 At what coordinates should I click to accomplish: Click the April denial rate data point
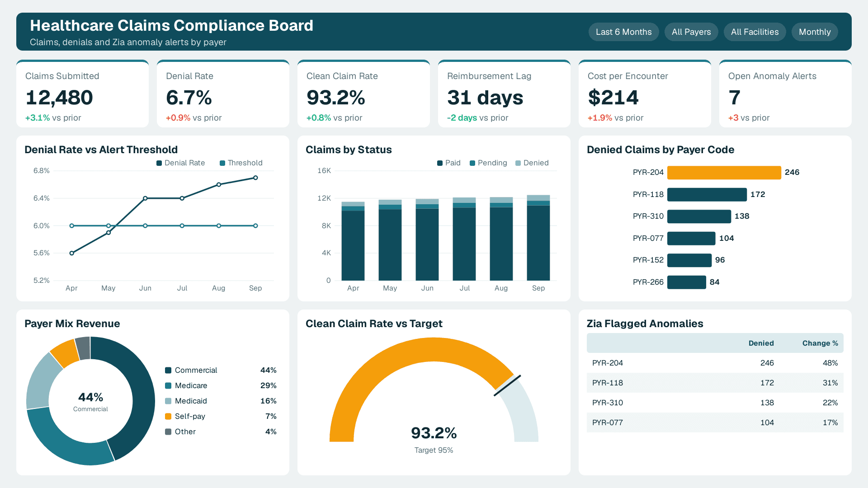(72, 253)
